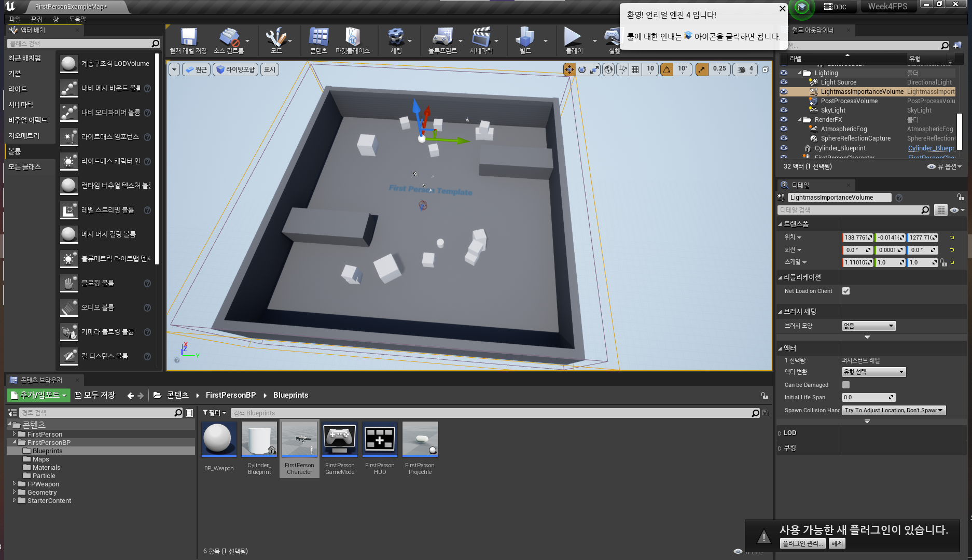Click the Show button in viewport
This screenshot has width=972, height=560.
270,69
